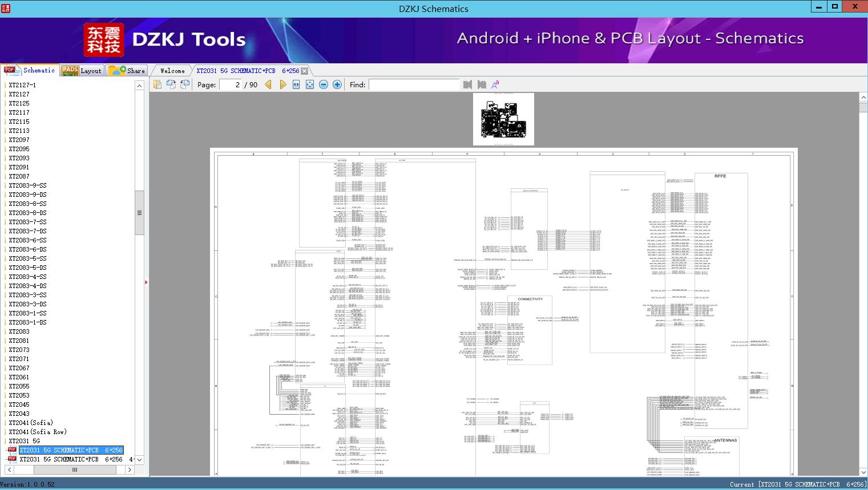This screenshot has width=868, height=490.
Task: Select the XT2081 model entry
Action: click(19, 341)
